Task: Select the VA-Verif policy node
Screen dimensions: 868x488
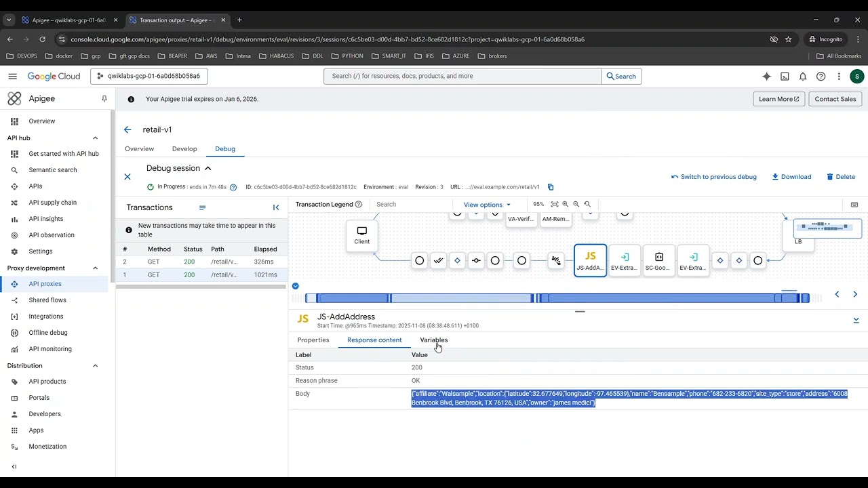Action: [521, 218]
